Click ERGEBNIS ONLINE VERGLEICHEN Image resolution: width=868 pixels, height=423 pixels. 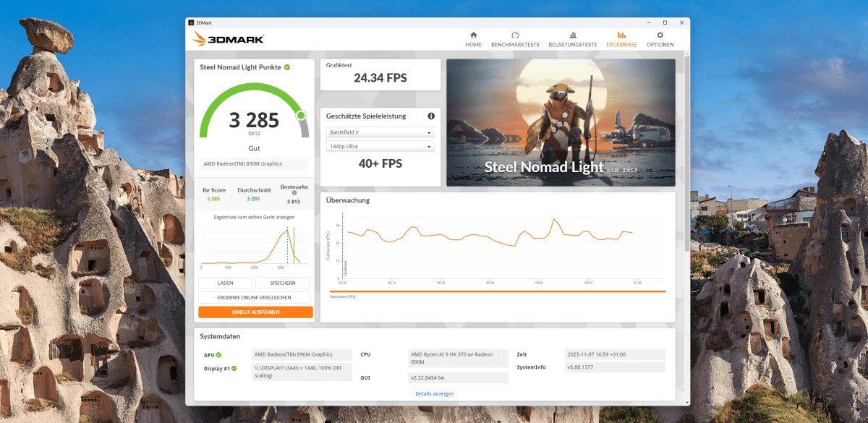pyautogui.click(x=253, y=297)
